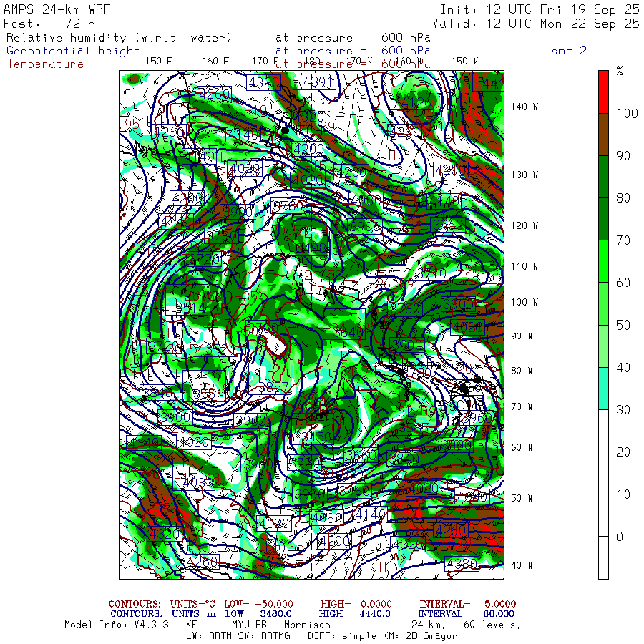Click the 'DIFF: simple KM: 2D Smagor' text
This screenshot has height=644, width=644.
click(382, 636)
